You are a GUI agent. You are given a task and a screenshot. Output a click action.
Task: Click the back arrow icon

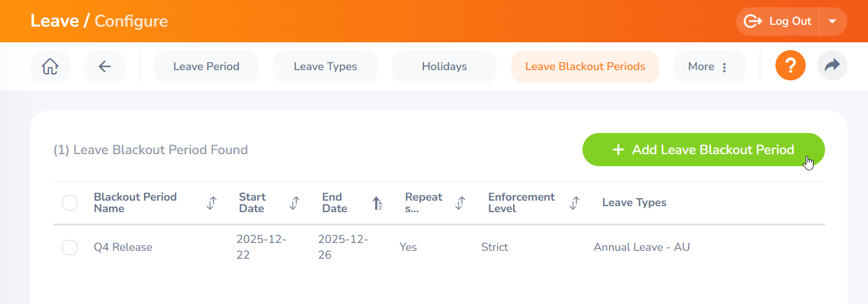pos(105,66)
